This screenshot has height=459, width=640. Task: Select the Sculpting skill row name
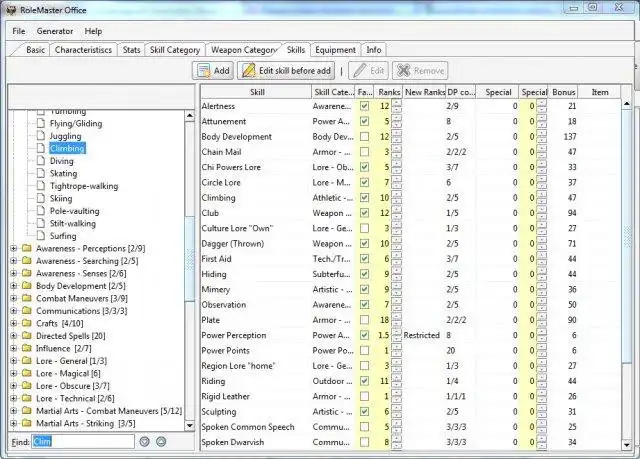(x=219, y=412)
